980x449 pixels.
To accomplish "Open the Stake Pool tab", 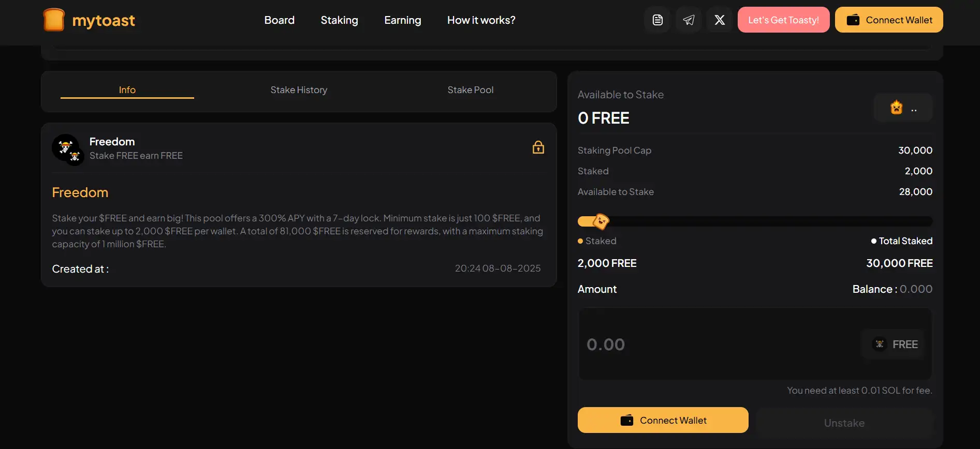I will click(470, 90).
